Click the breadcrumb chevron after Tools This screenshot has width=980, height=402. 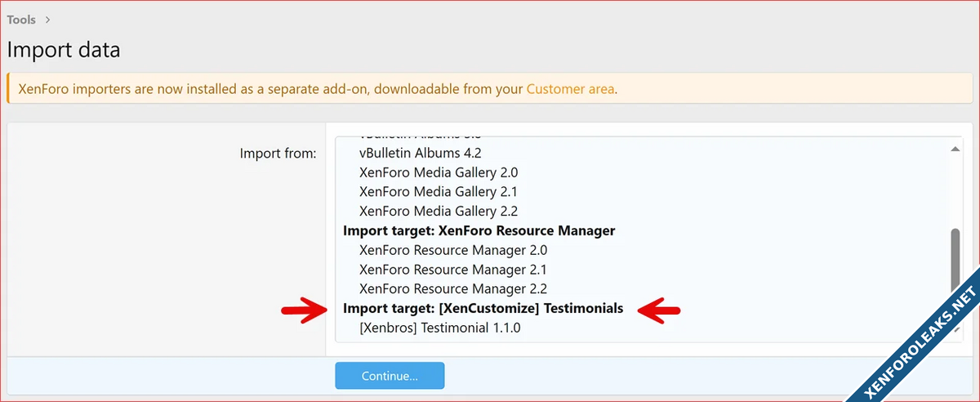pos(49,19)
